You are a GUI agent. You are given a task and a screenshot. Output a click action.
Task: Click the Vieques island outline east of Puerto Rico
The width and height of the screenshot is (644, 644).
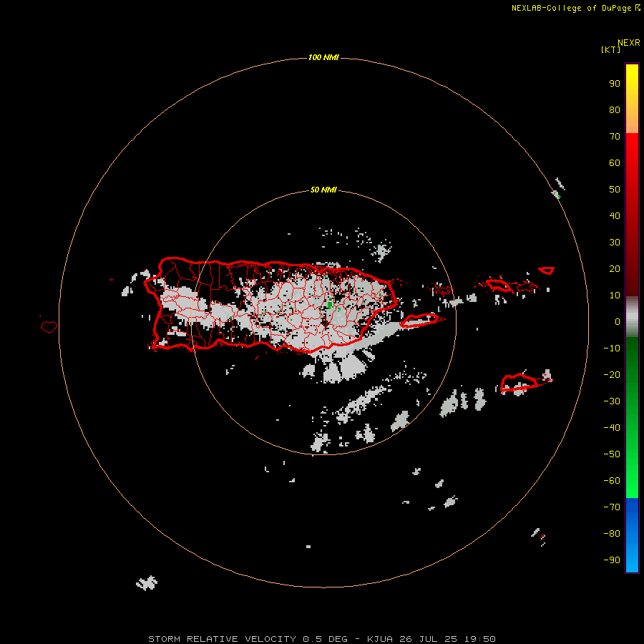[419, 321]
